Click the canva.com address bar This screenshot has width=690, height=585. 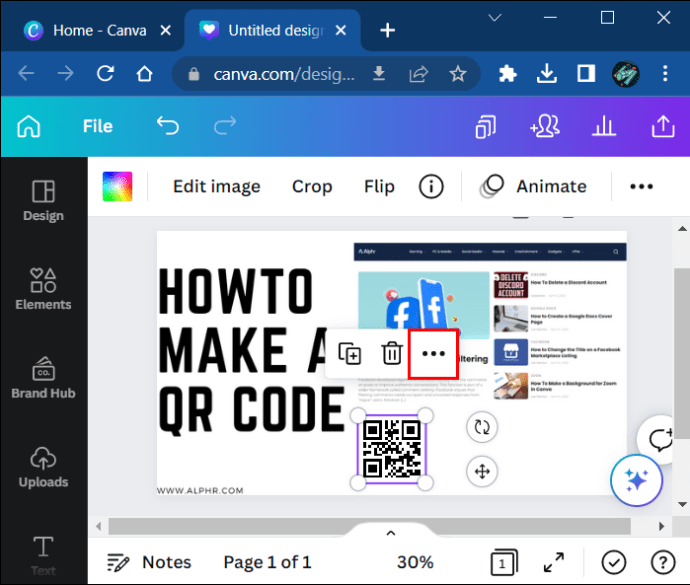coord(284,74)
